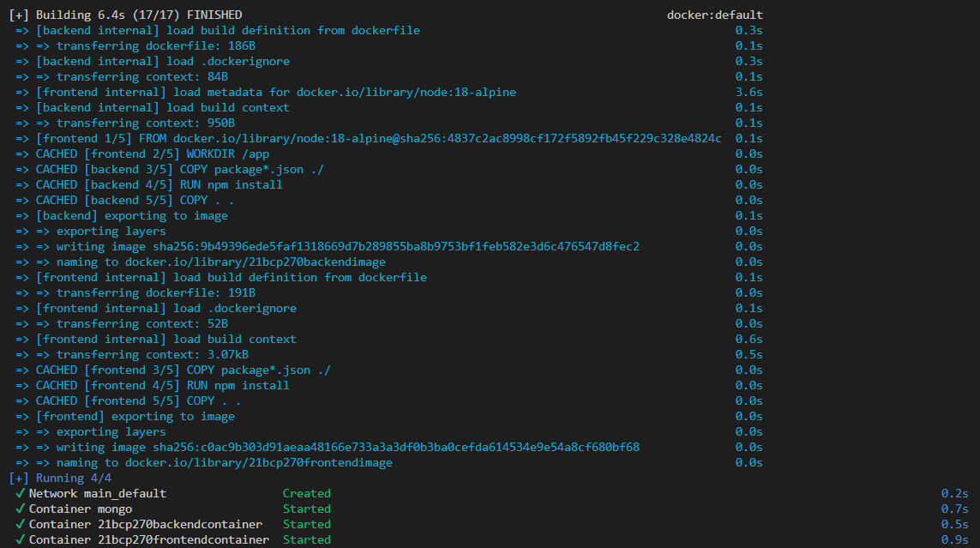Click the Started status beside mongo container
This screenshot has height=548, width=980.
[307, 509]
